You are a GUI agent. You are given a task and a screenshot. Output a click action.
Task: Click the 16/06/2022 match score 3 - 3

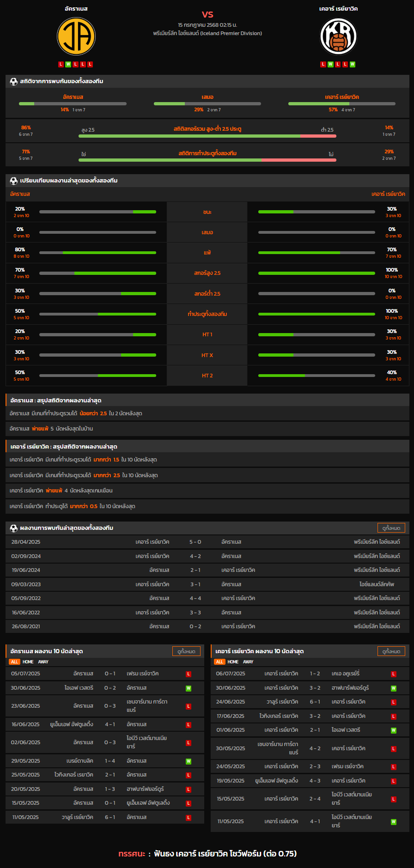(195, 613)
